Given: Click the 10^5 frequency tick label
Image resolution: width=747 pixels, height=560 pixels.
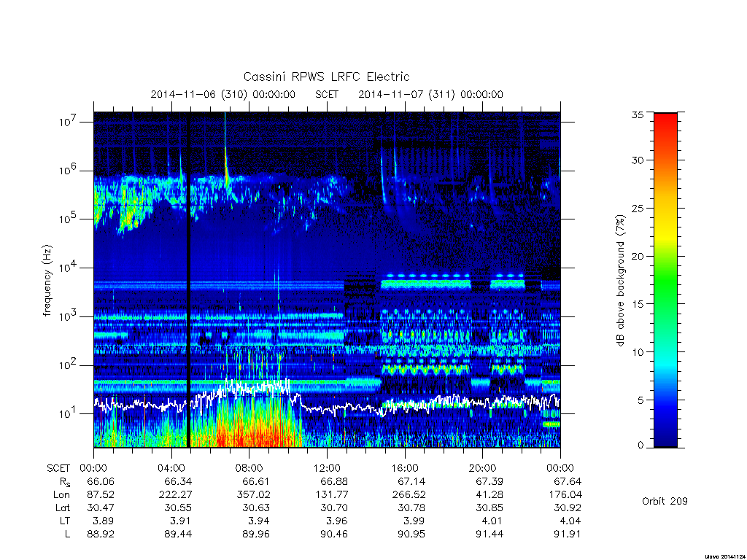Looking at the screenshot, I should 69,219.
